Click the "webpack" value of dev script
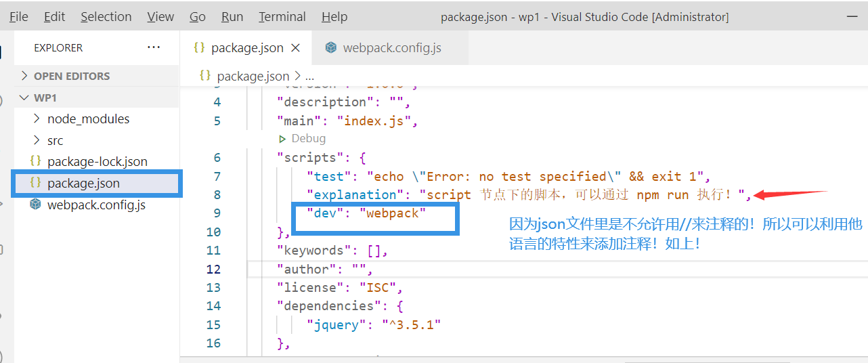Image resolution: width=868 pixels, height=363 pixels. (x=392, y=213)
